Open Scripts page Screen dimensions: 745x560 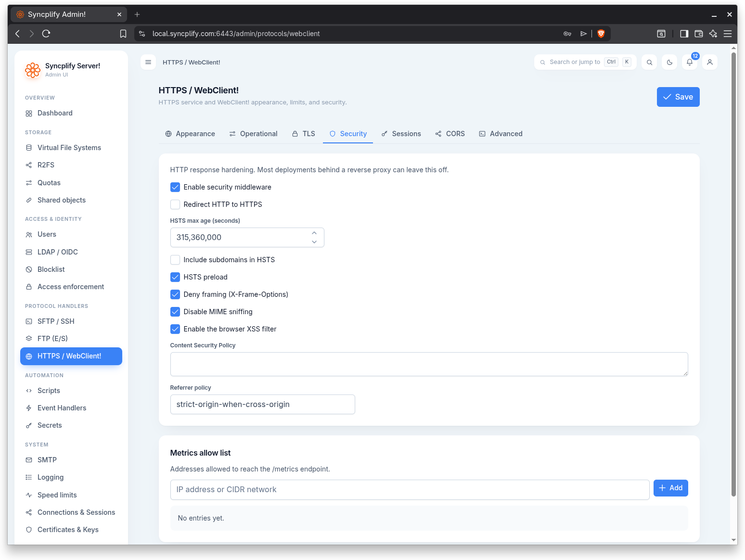[x=71, y=391]
